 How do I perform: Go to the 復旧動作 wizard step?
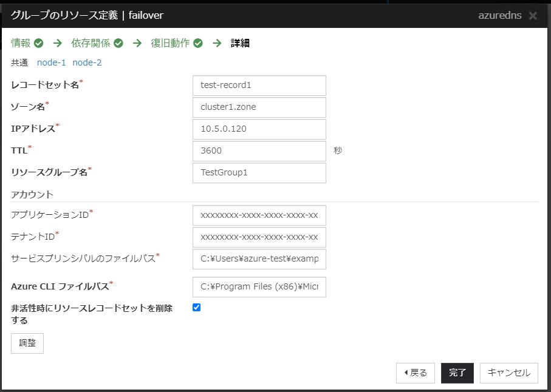[170, 43]
